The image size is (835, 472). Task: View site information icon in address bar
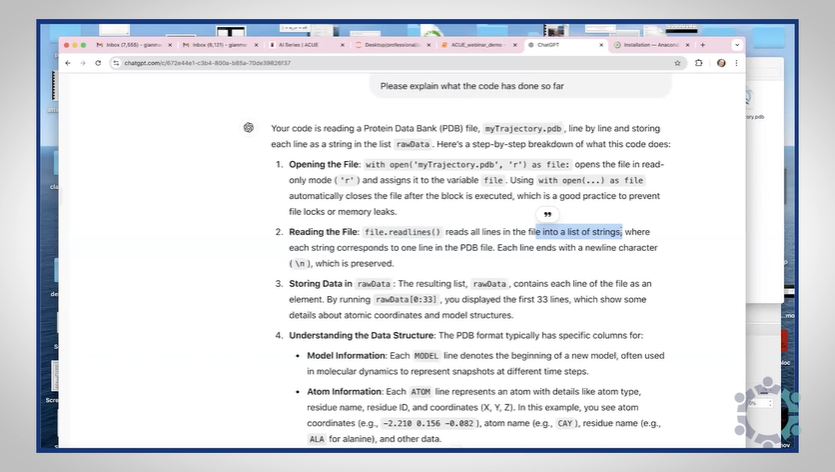[x=116, y=63]
